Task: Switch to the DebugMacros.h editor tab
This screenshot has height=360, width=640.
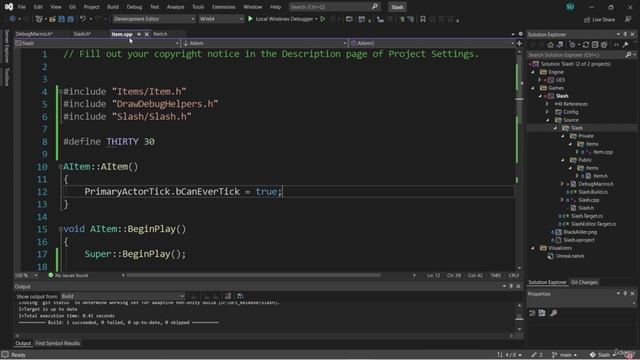Action: pyautogui.click(x=34, y=34)
